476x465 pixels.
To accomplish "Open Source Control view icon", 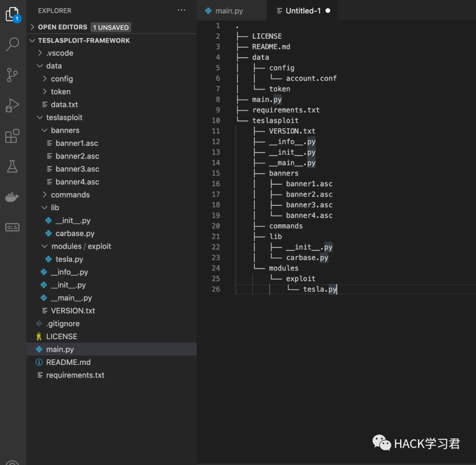I will [12, 75].
